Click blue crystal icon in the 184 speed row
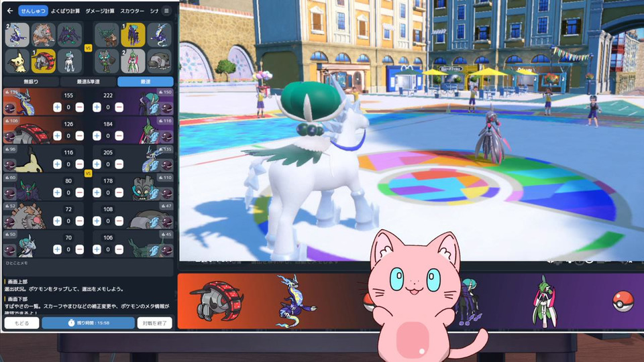644x362 pixels. (x=154, y=137)
